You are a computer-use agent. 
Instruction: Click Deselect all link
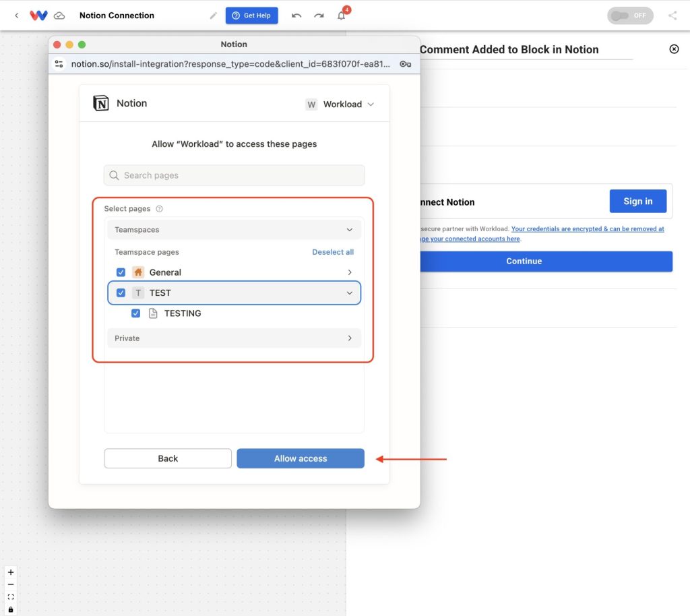pos(333,252)
